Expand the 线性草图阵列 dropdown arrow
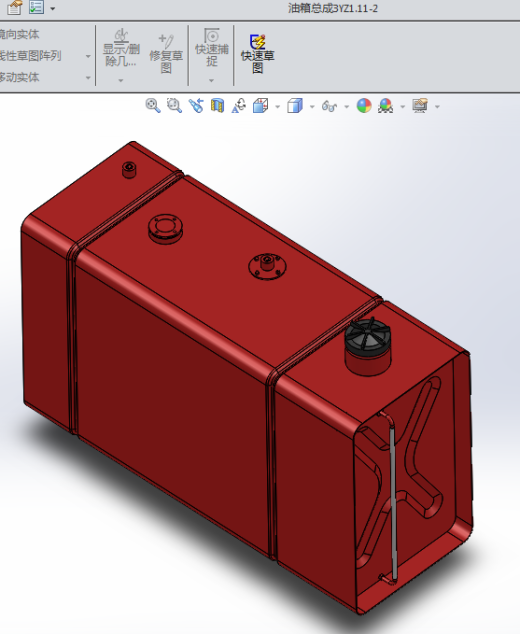Image resolution: width=520 pixels, height=634 pixels. click(88, 56)
